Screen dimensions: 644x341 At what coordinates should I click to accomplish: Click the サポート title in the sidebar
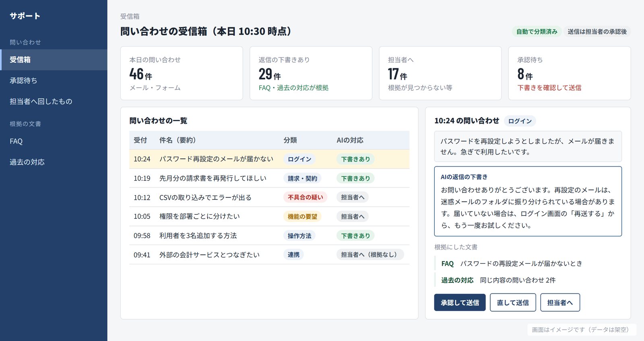tap(25, 16)
